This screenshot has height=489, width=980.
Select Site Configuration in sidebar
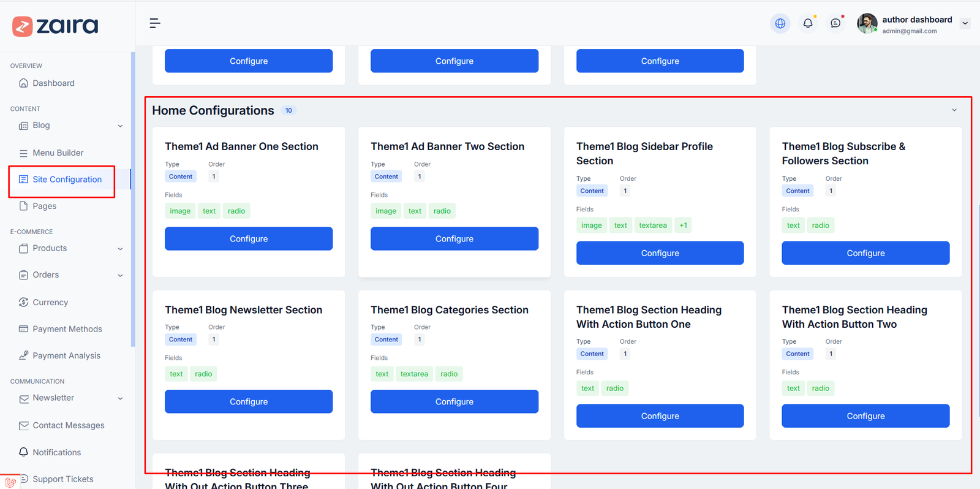coord(67,180)
